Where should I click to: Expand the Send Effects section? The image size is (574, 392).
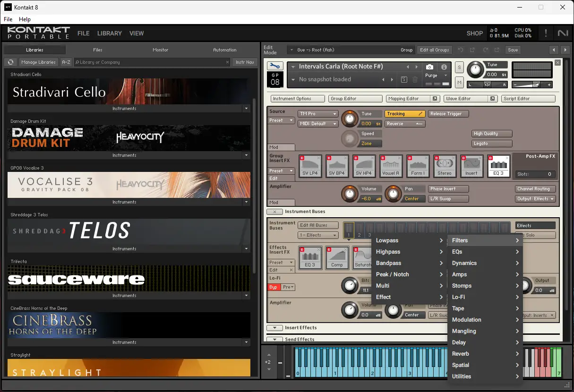pos(274,339)
